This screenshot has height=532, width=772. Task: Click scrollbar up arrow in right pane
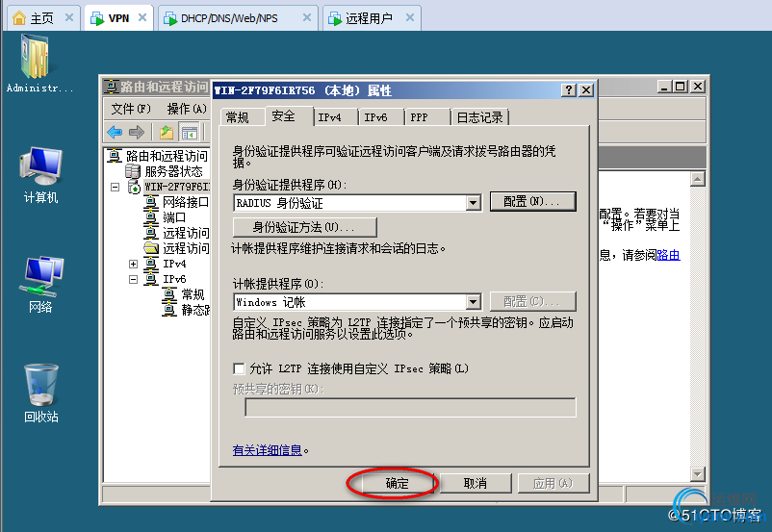tap(697, 179)
